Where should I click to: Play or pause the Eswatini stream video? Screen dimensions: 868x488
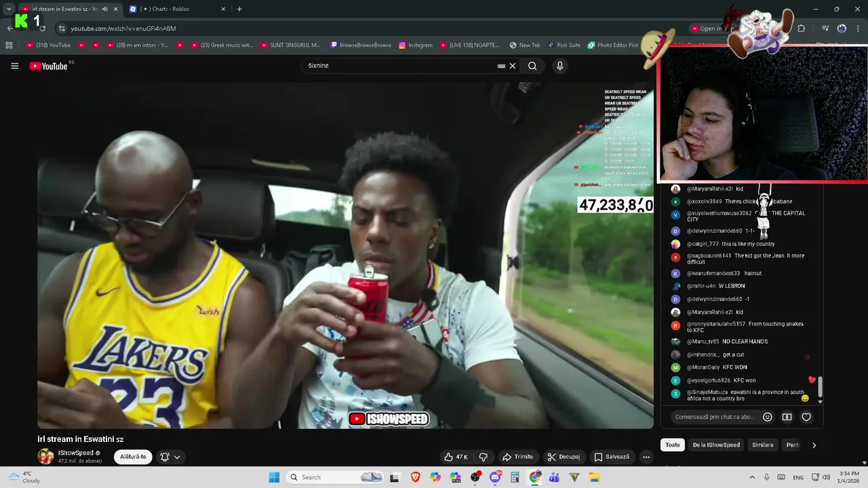coord(345,256)
